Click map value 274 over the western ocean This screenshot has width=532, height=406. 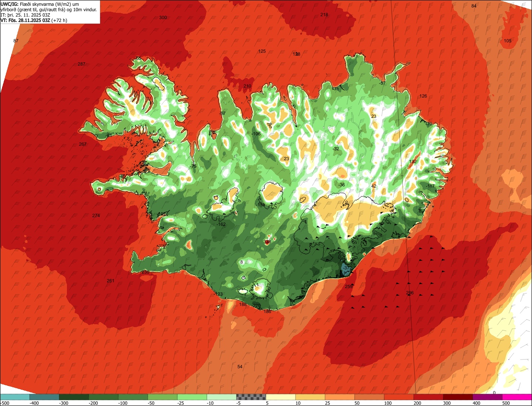click(96, 215)
